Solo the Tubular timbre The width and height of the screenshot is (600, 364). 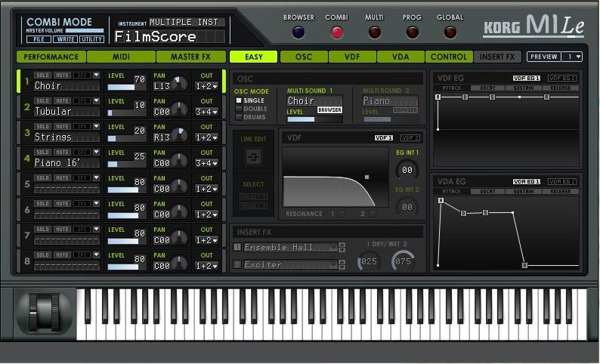(42, 101)
